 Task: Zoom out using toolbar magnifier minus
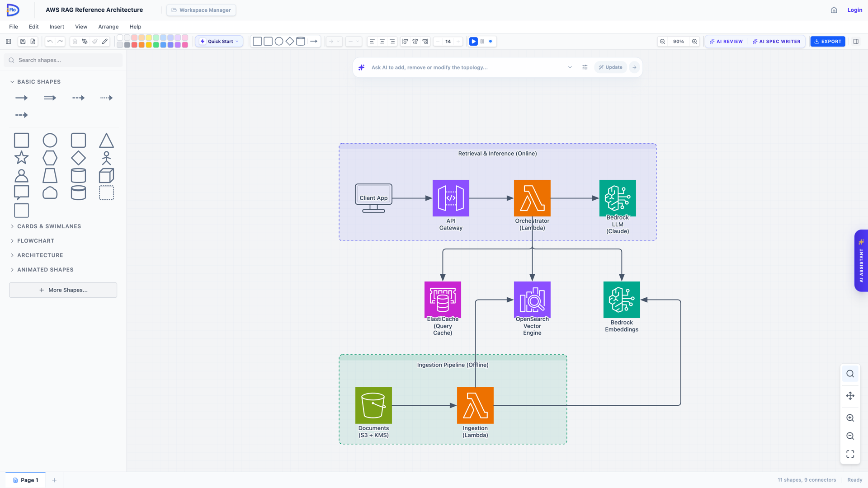(x=662, y=41)
